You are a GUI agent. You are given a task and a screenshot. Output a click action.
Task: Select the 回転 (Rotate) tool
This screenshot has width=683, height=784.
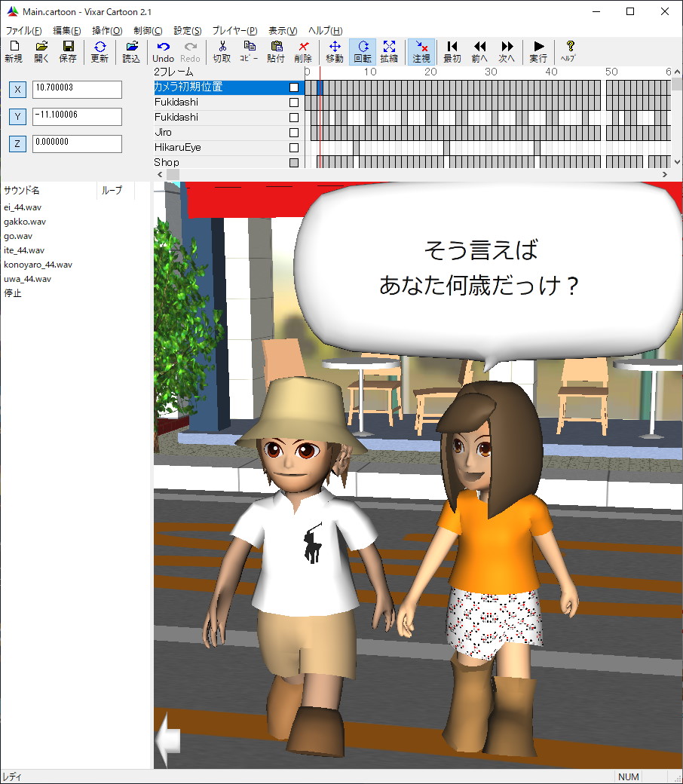pos(363,51)
